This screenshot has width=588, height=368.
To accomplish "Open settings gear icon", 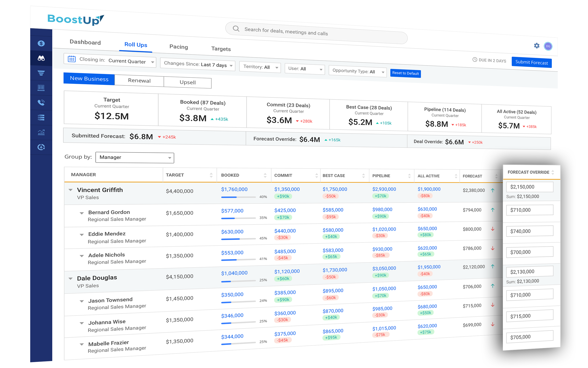I will point(537,46).
